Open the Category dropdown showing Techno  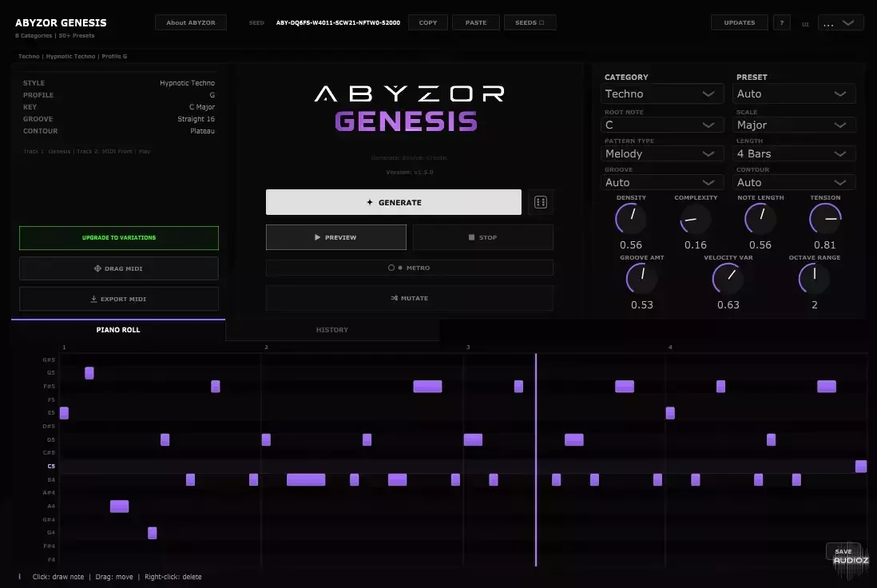(x=662, y=93)
